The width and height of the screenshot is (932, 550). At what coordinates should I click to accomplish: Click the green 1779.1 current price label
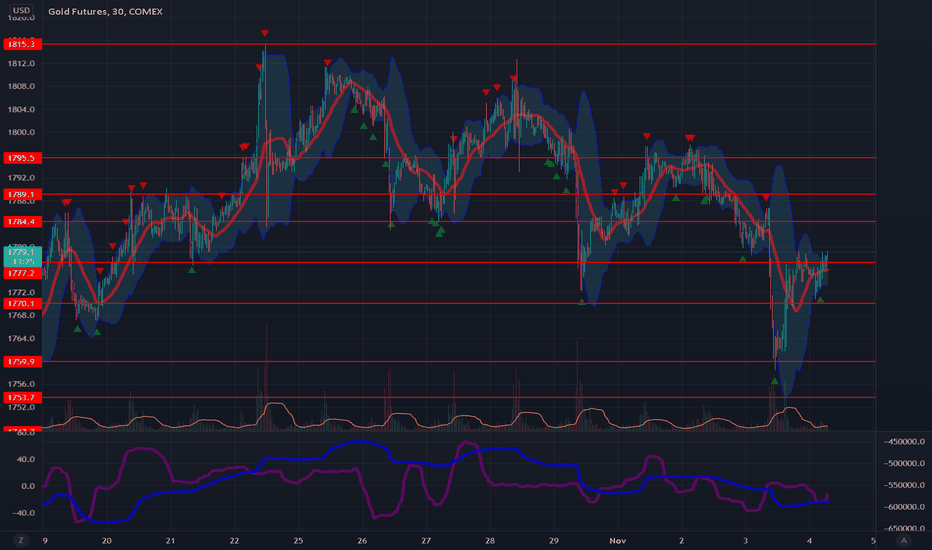tap(22, 256)
